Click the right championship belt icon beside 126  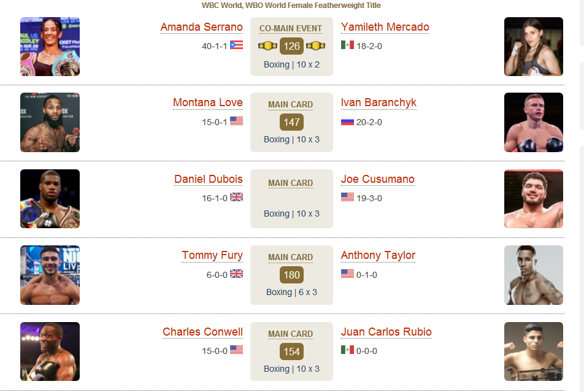point(315,46)
